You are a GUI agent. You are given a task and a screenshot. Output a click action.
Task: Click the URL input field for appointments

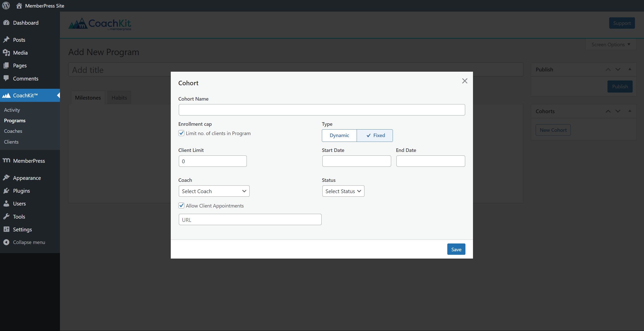250,220
